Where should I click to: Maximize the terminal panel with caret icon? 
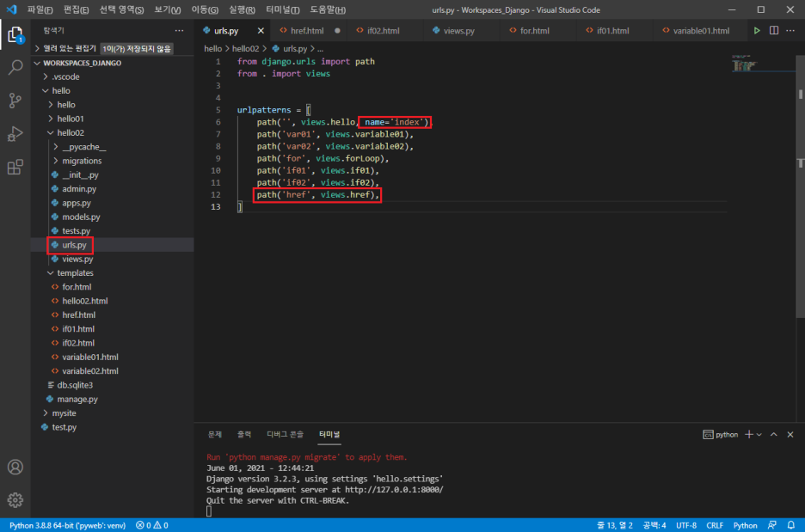coord(774,435)
